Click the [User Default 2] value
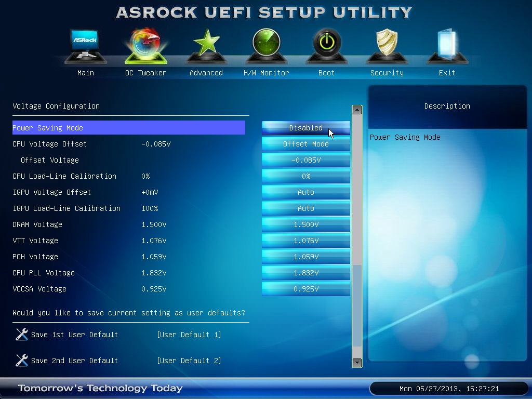This screenshot has width=532, height=399. pyautogui.click(x=189, y=361)
